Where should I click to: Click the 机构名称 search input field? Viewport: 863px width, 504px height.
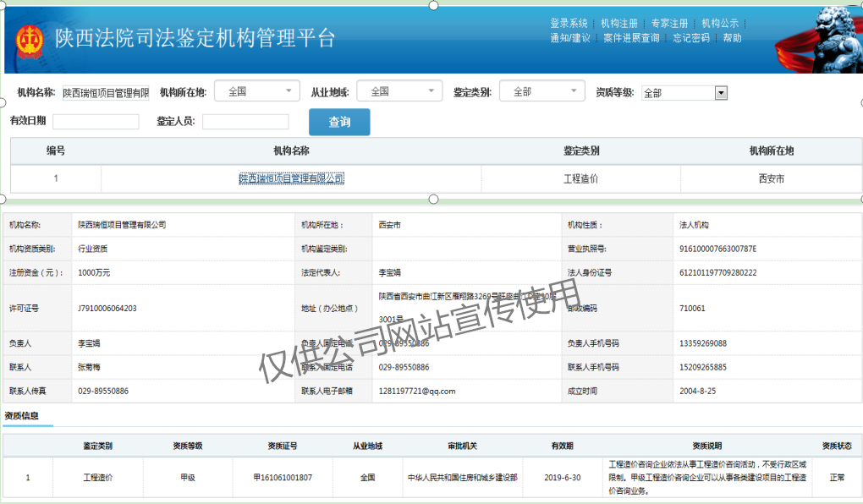(x=105, y=92)
